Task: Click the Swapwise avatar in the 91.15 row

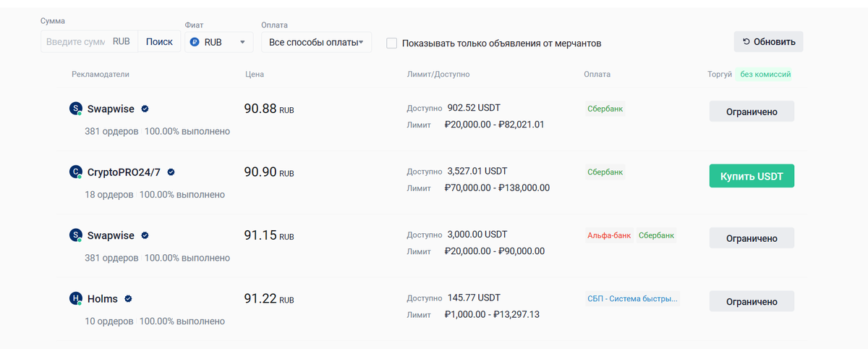Action: pos(76,235)
